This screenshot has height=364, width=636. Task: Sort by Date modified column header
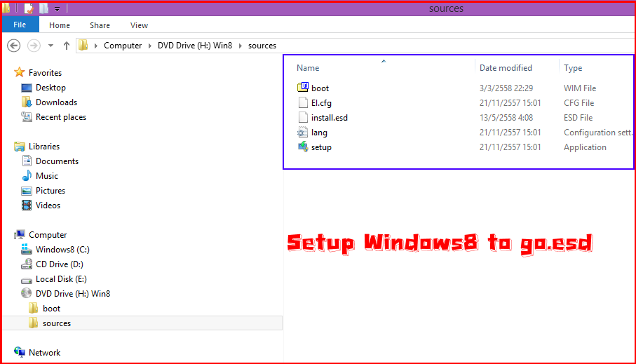[x=506, y=68]
